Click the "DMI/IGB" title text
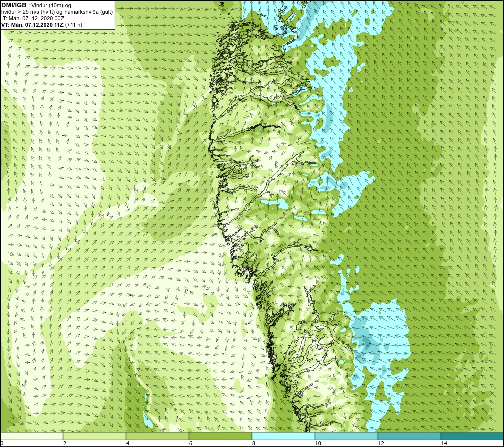Image resolution: width=504 pixels, height=447 pixels. (x=14, y=5)
